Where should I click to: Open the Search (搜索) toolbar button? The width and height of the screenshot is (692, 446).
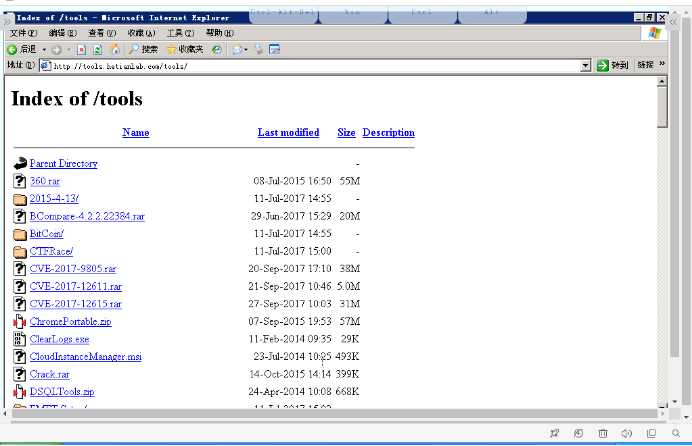tap(143, 49)
